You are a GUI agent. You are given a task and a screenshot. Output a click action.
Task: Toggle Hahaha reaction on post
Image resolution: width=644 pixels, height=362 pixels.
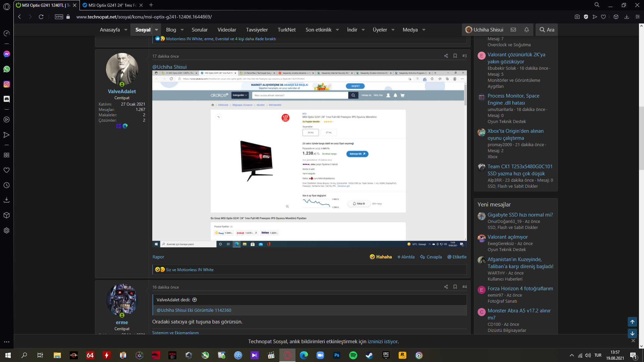381,257
